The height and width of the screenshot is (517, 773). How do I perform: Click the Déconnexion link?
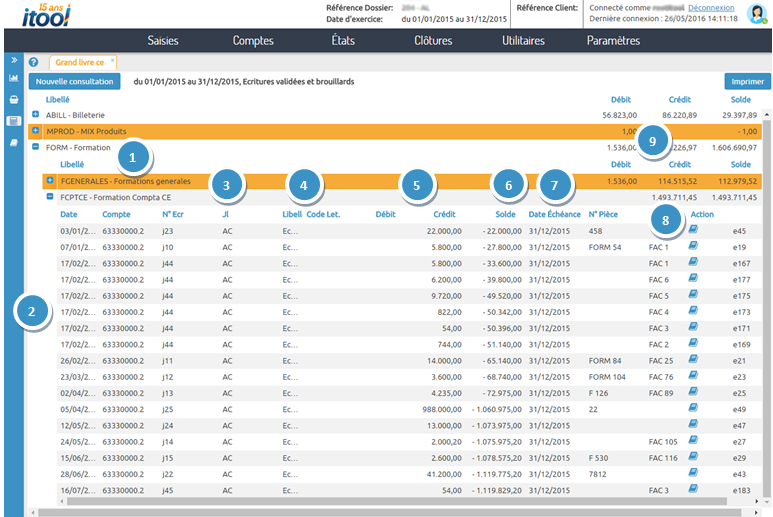click(711, 8)
